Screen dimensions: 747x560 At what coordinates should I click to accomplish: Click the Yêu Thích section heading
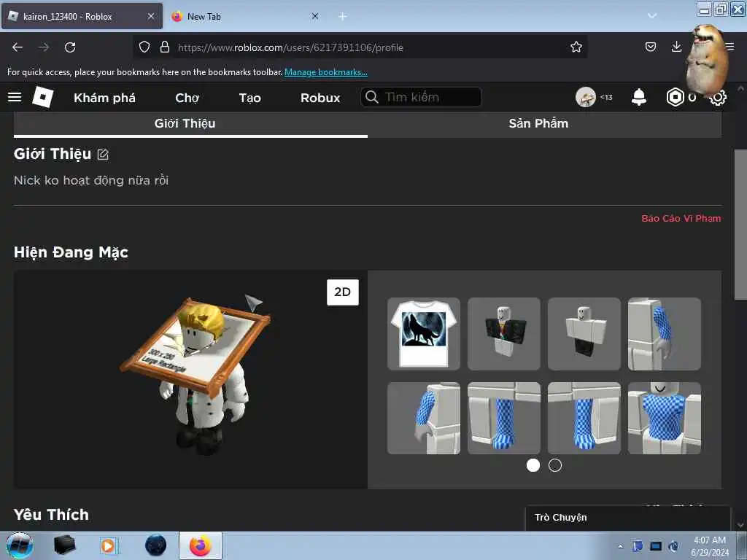(52, 515)
